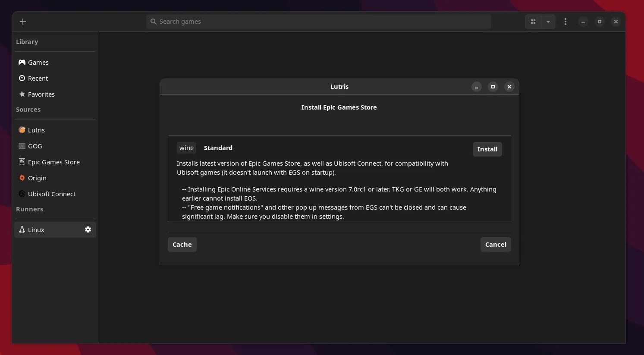Install the Standard Epic Games Store version
Image resolution: width=644 pixels, height=355 pixels.
click(487, 149)
